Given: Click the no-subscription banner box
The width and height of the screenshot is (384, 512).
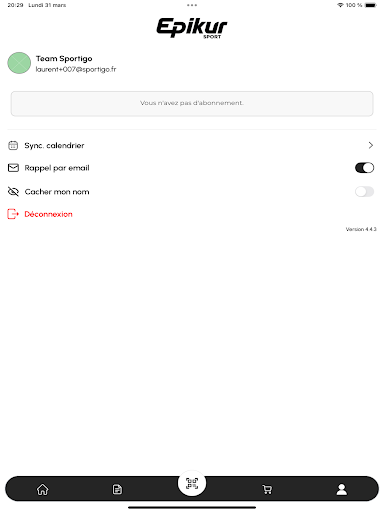Looking at the screenshot, I should (x=192, y=103).
